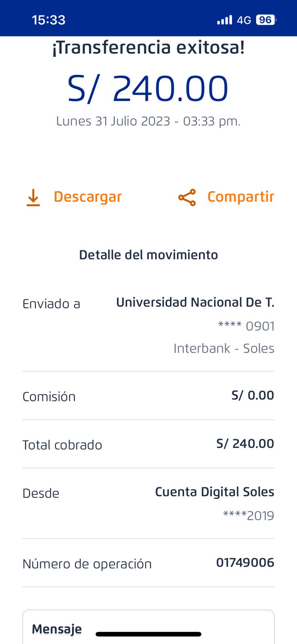Tap the 4G network indicator
297x644 pixels.
244,20
